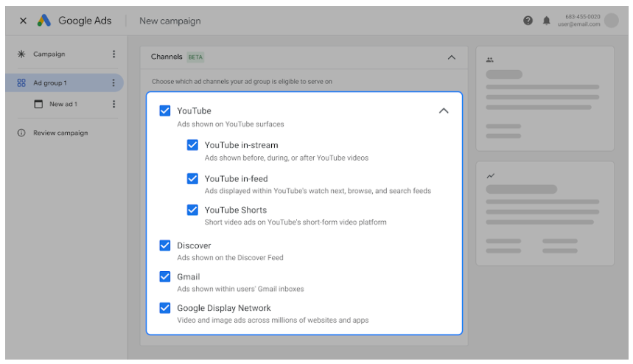Screen dimensions: 633x364
Task: Uncheck the Google Display Network checkbox
Action: [x=165, y=308]
